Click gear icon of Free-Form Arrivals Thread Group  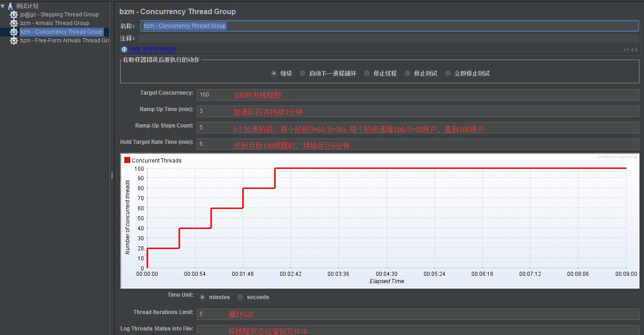coord(14,41)
